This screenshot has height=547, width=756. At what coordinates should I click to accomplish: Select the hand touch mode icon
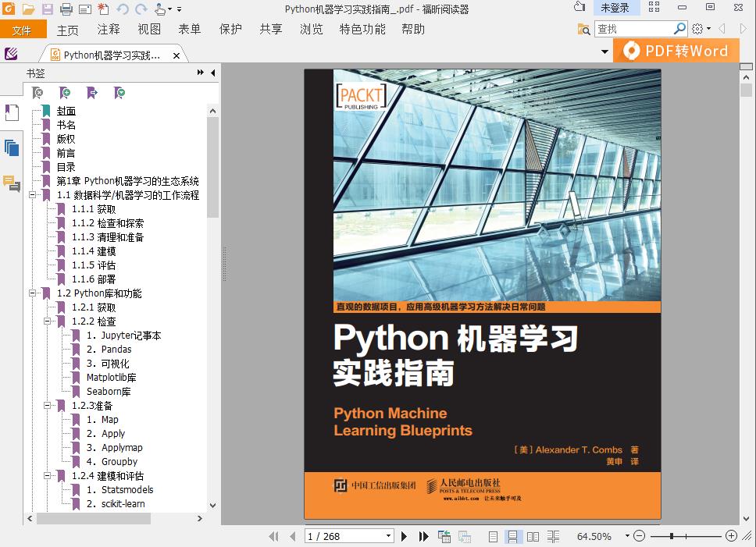pos(161,9)
